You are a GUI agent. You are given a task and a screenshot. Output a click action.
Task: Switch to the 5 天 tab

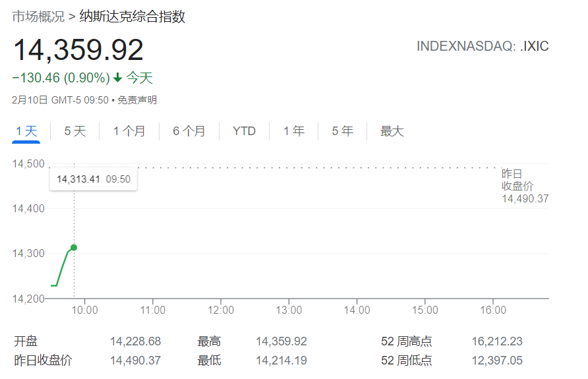coord(75,131)
